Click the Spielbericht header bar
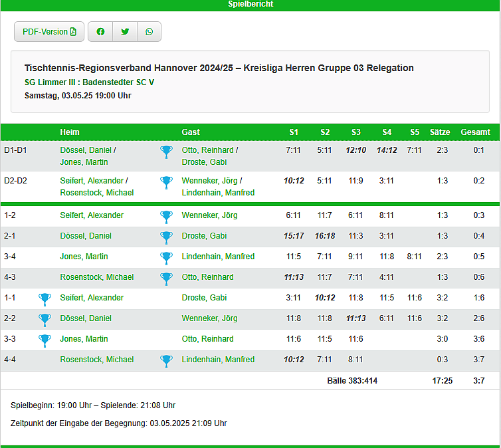 click(x=250, y=5)
